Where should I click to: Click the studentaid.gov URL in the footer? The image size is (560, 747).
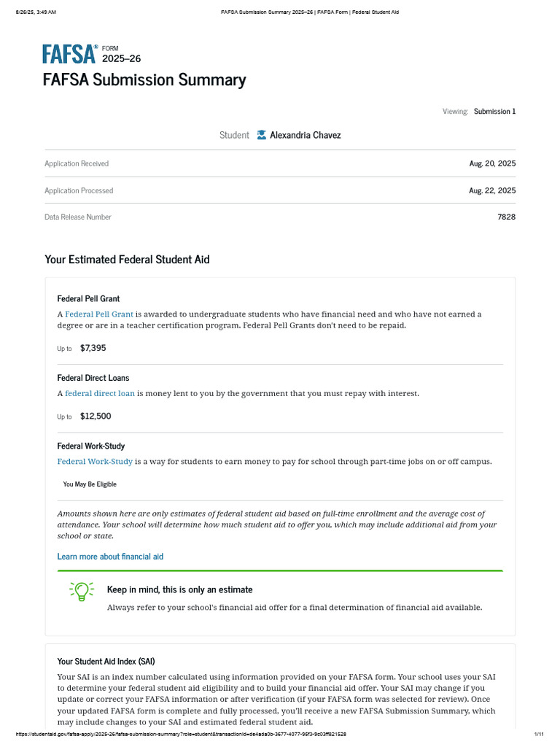point(181,734)
